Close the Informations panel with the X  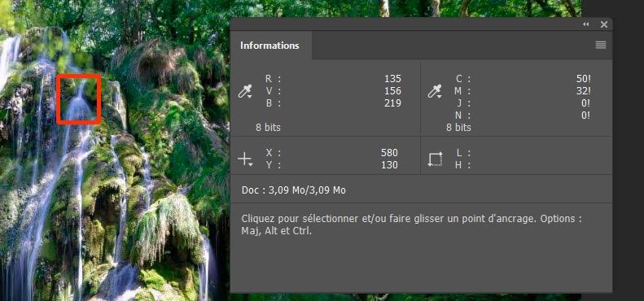(x=604, y=24)
